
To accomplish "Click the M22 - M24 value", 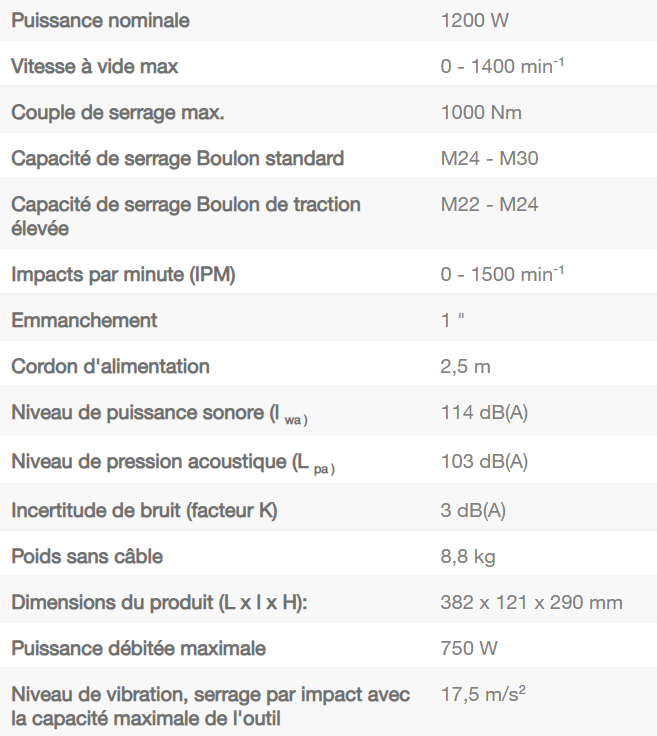I will (490, 204).
